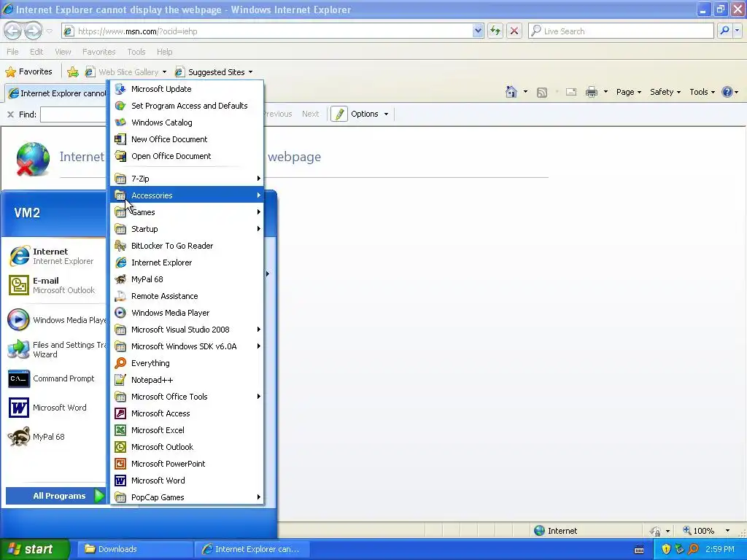The image size is (747, 560).
Task: Launch Microsoft Excel
Action: click(187, 430)
